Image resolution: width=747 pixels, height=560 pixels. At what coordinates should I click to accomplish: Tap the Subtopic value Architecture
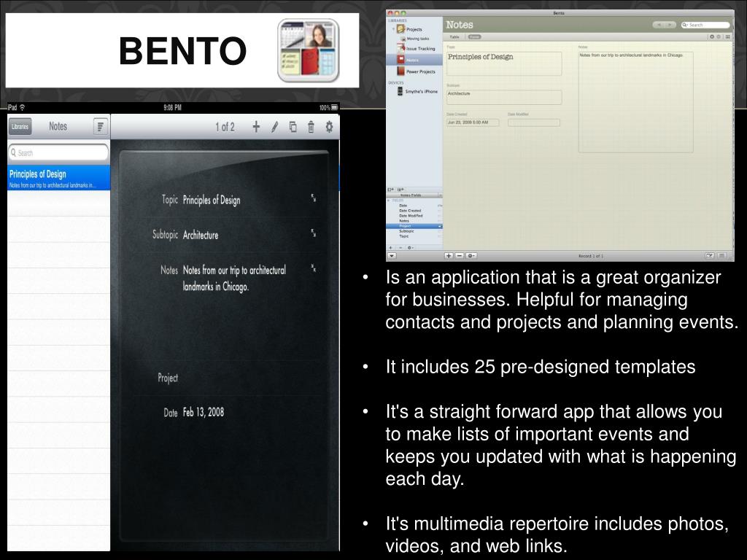click(201, 236)
